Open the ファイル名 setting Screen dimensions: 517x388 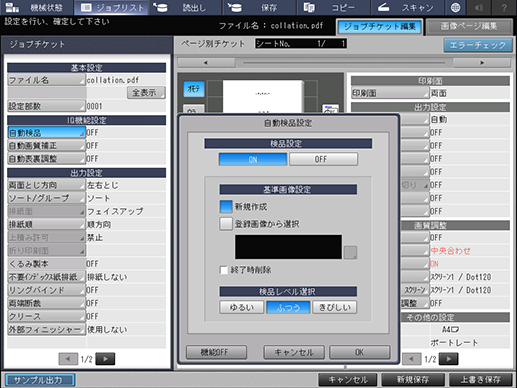coord(46,80)
